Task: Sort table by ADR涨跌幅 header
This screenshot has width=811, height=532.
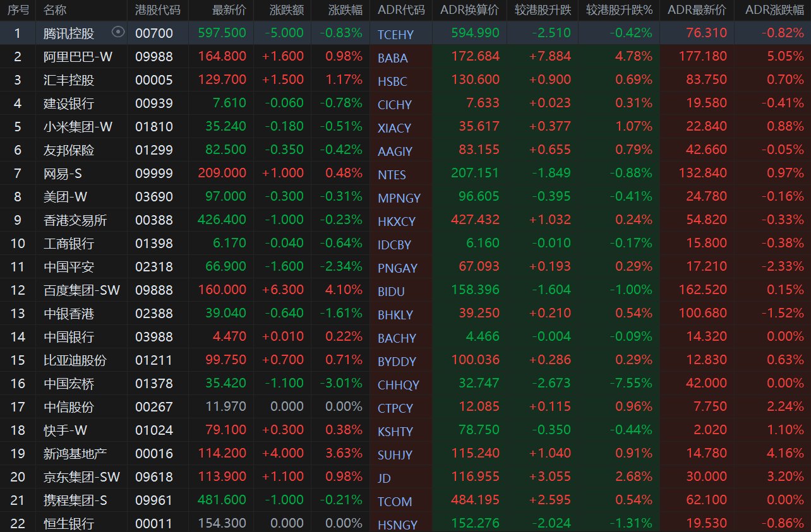Action: [774, 10]
